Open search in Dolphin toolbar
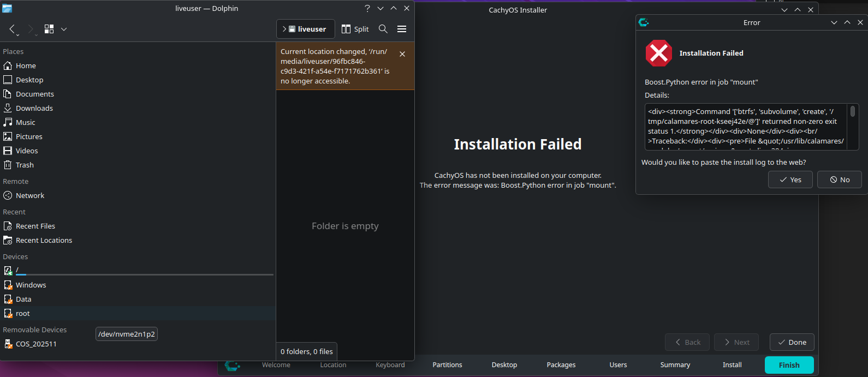The height and width of the screenshot is (377, 868). click(x=383, y=29)
